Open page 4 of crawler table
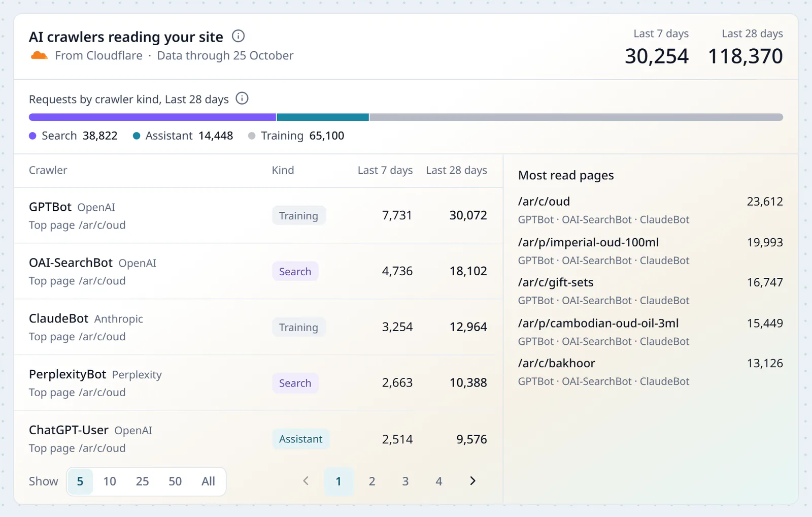Image resolution: width=812 pixels, height=517 pixels. pos(439,481)
